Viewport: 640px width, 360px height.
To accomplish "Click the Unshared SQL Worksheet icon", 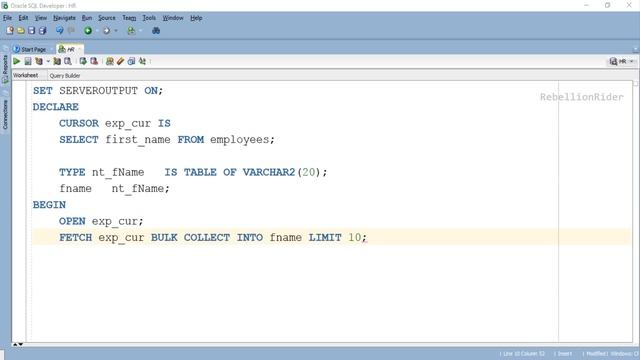I will [109, 61].
